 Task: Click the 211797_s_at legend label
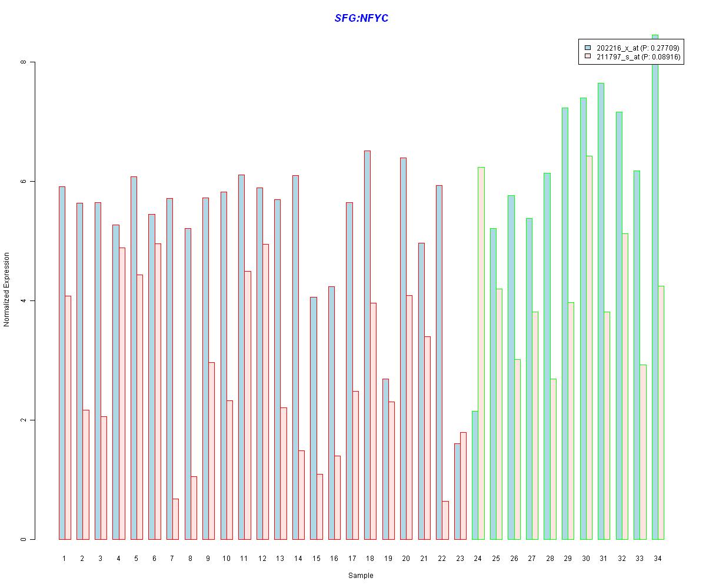[638, 57]
